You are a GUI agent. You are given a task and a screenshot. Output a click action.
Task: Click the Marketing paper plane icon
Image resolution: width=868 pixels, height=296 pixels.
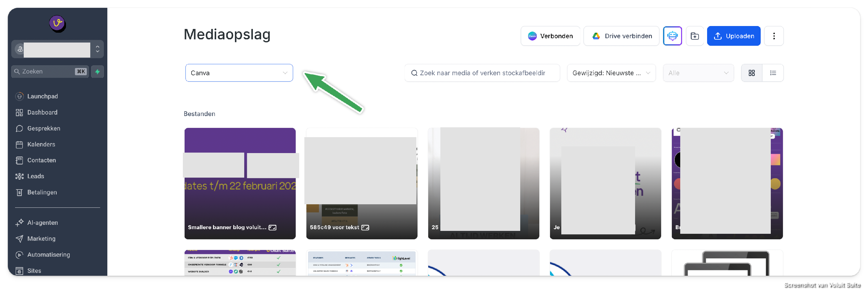pos(20,239)
